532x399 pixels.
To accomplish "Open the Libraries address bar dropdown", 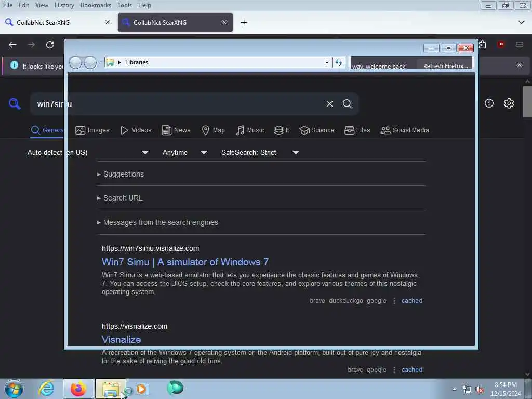I will (x=327, y=62).
